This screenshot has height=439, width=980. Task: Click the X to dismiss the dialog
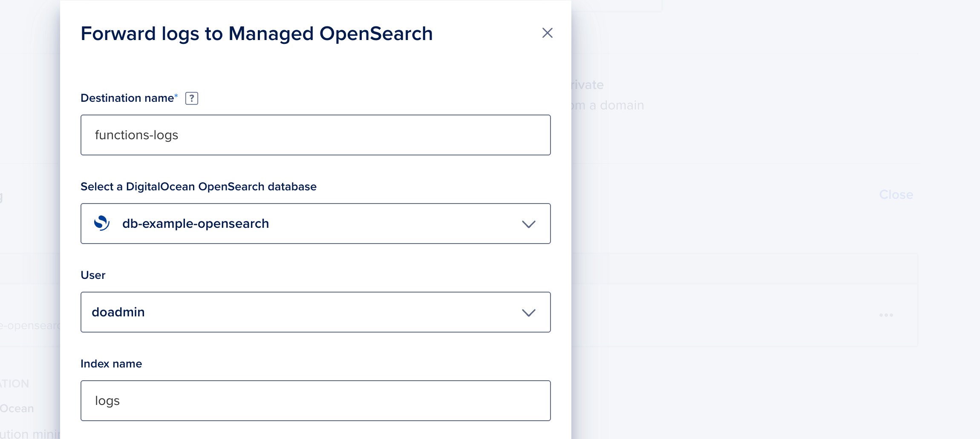[547, 33]
